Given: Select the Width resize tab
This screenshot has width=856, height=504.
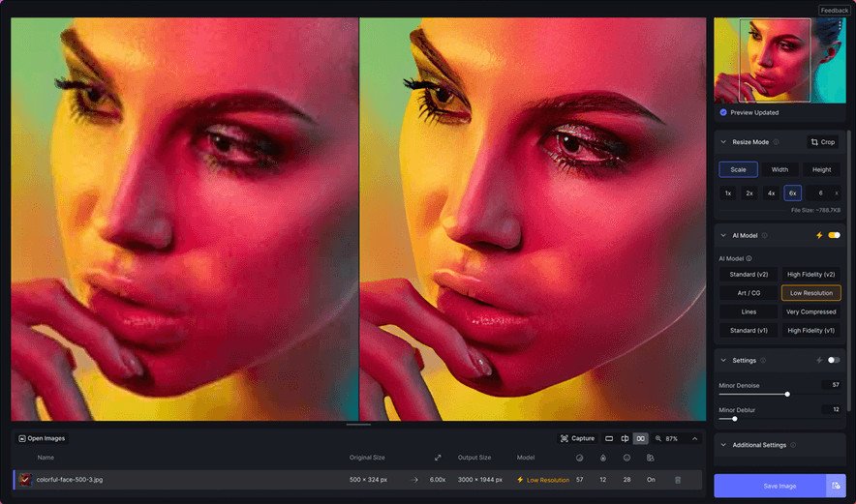Looking at the screenshot, I should (x=780, y=169).
